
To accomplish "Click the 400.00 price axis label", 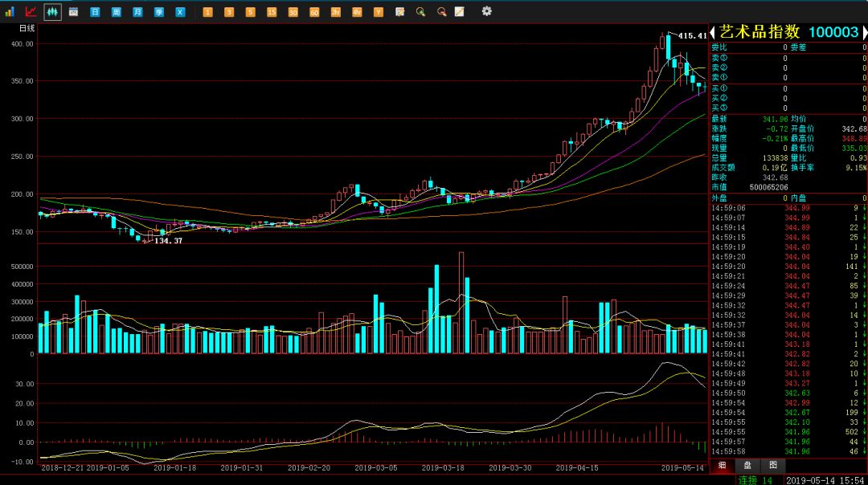I will 23,43.
